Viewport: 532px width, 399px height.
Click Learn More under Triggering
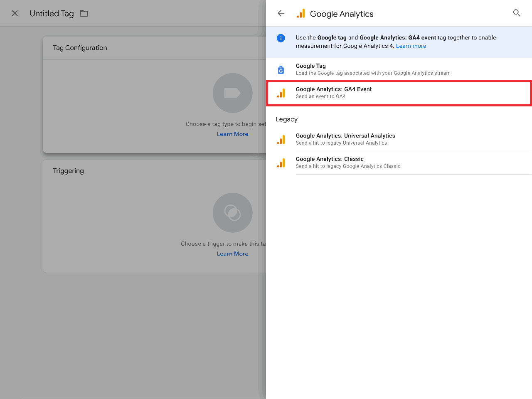(232, 254)
